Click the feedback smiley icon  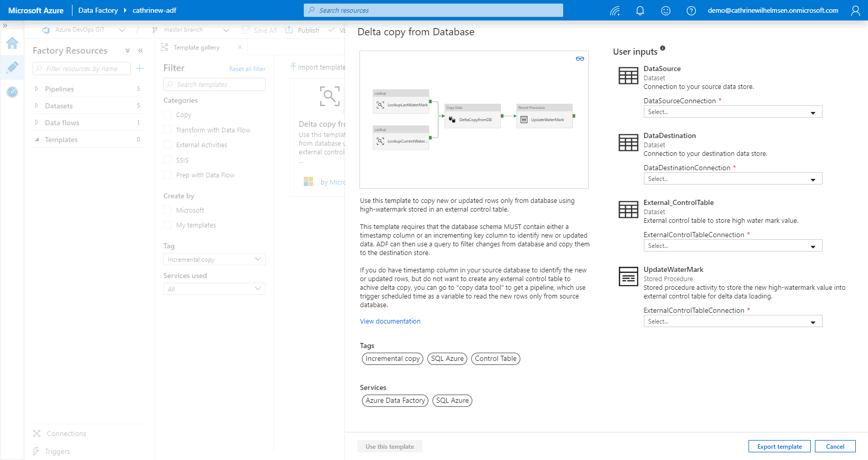665,11
